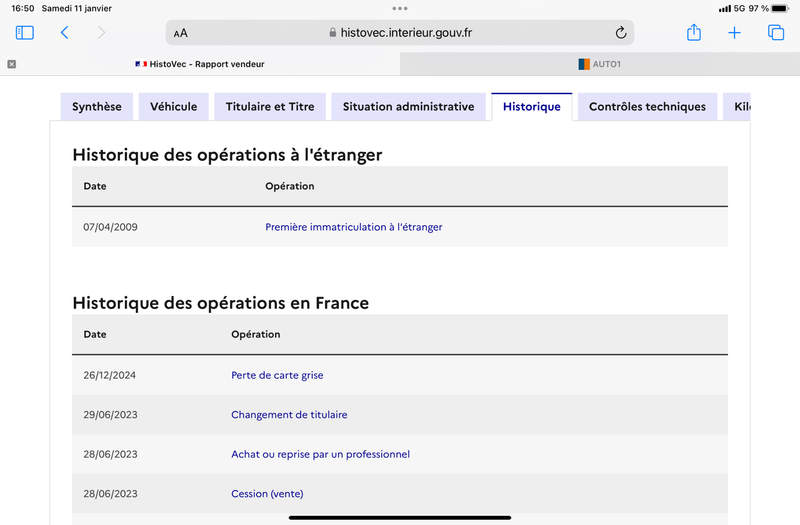
Task: Tap the home indicator bar
Action: point(400,517)
